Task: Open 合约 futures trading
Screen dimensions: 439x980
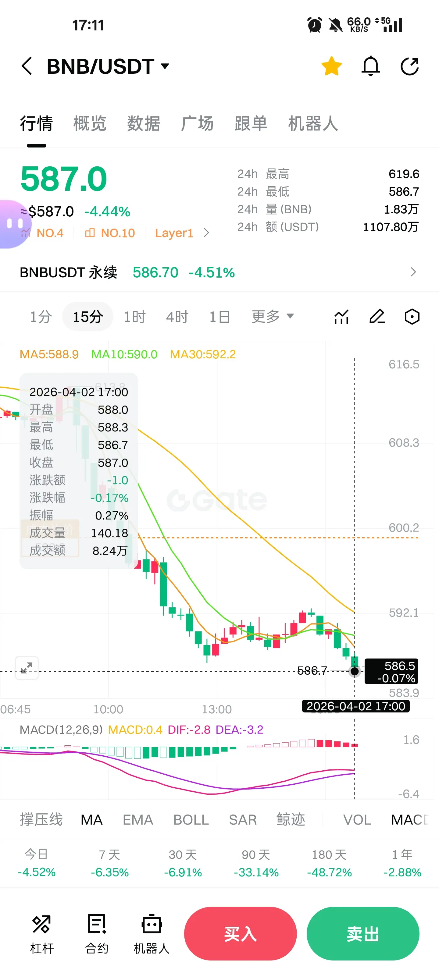Action: click(x=97, y=934)
